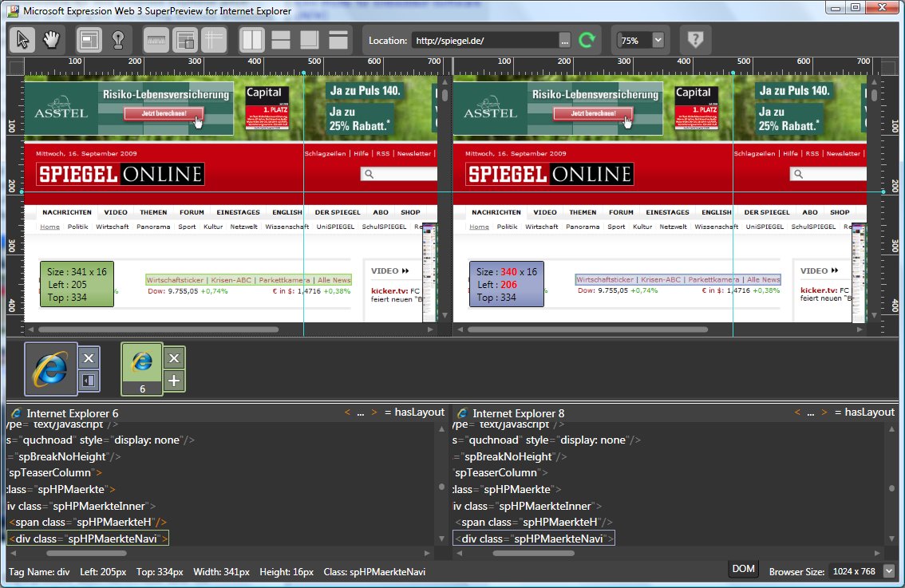Screen dimensions: 905x588
Task: Click VIDEO nav link in left preview
Action: point(116,212)
